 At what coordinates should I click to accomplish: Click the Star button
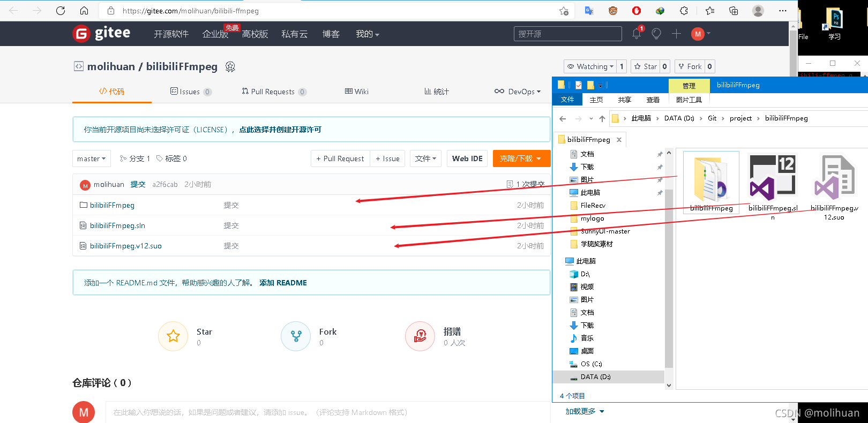click(x=645, y=66)
